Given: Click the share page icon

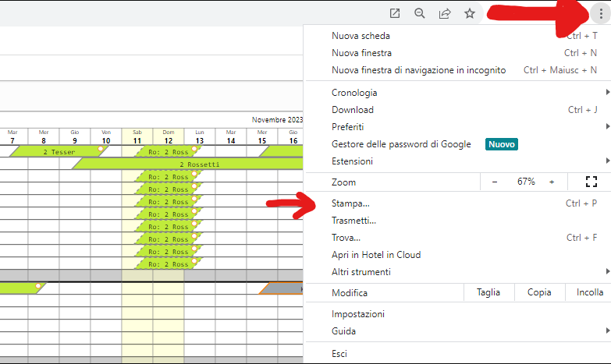Looking at the screenshot, I should pyautogui.click(x=445, y=13).
